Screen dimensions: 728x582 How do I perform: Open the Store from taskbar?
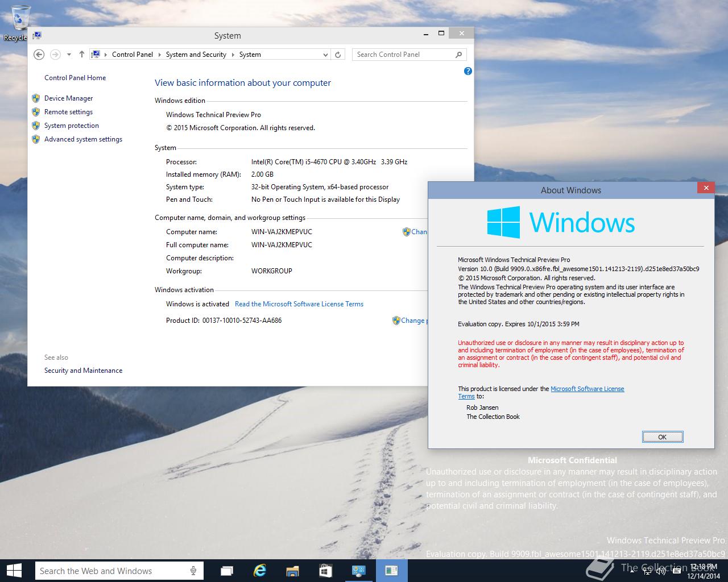pos(325,571)
